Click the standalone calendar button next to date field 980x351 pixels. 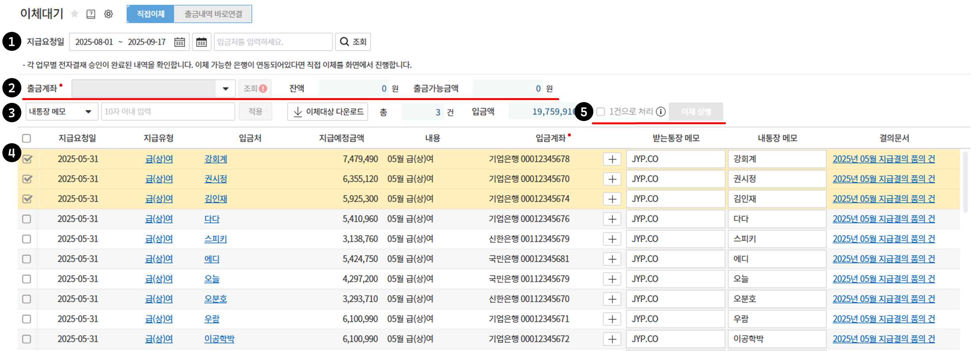point(201,42)
